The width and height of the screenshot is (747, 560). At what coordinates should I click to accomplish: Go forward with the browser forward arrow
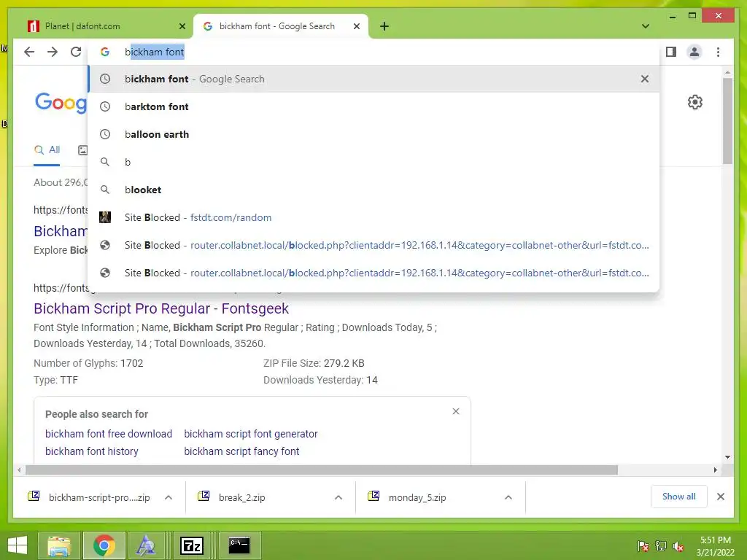coord(53,52)
